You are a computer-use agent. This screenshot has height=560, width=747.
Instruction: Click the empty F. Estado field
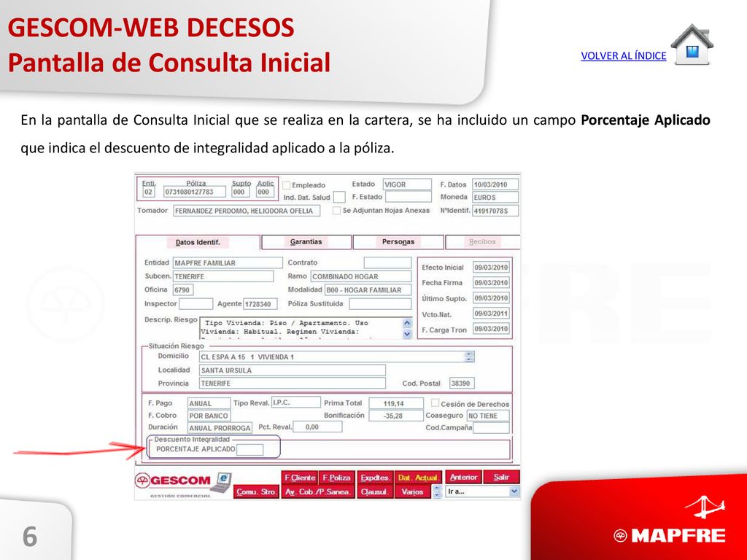(x=409, y=197)
